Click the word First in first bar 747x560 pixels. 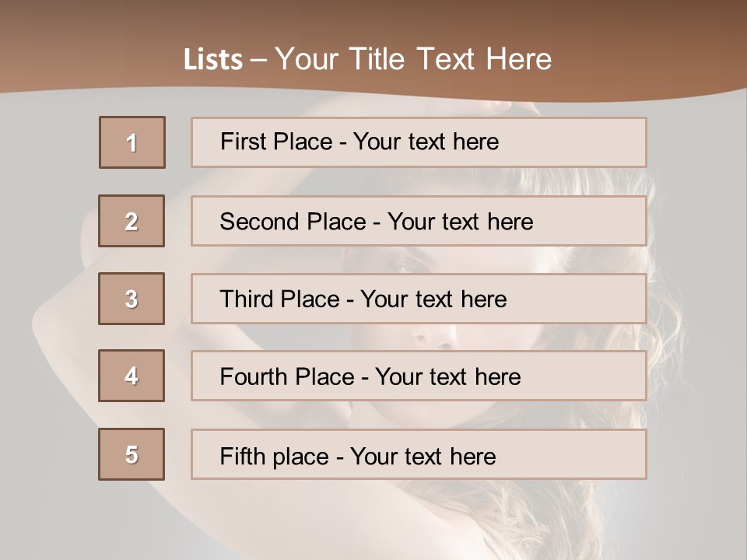pos(241,142)
